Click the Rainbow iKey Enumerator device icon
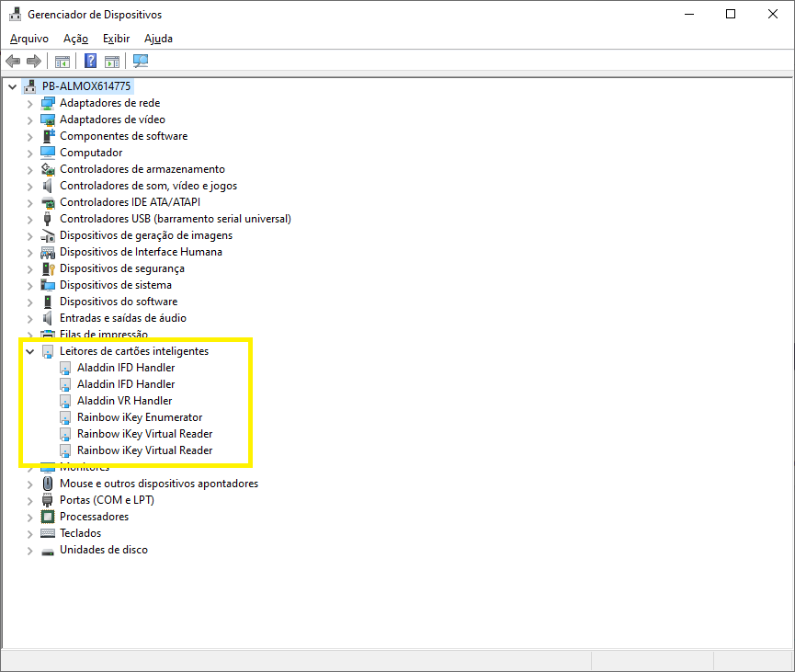Screen dimensions: 795x672 coord(65,417)
